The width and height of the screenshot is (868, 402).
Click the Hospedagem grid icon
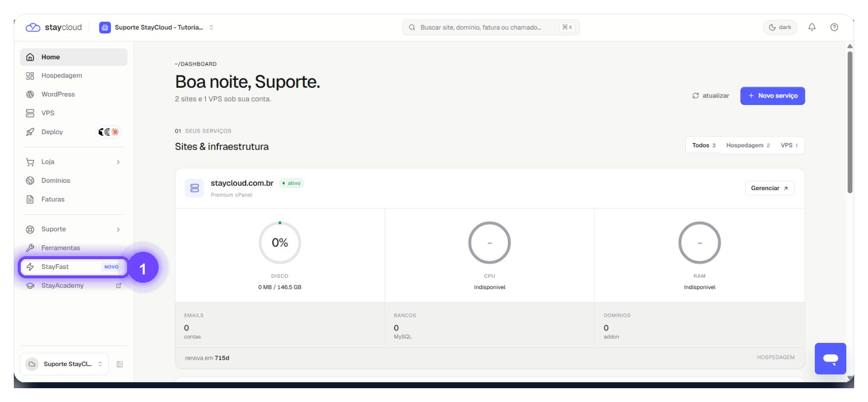click(x=30, y=76)
